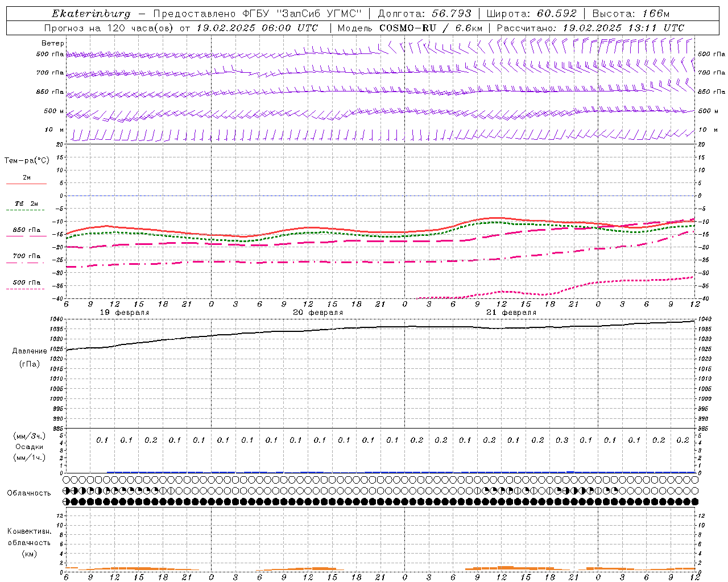Click blue line sample under '2м' legend
Image resolution: width=728 pixels, height=582 pixels.
click(x=26, y=184)
